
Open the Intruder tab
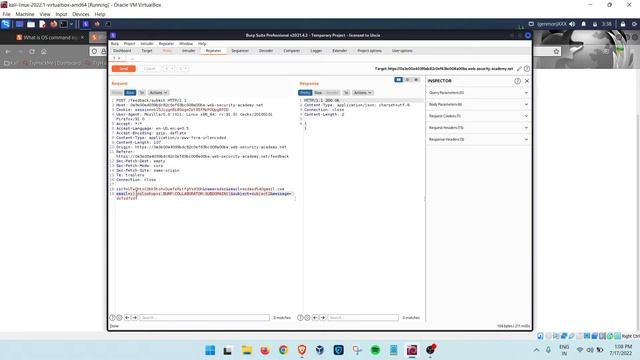point(189,51)
